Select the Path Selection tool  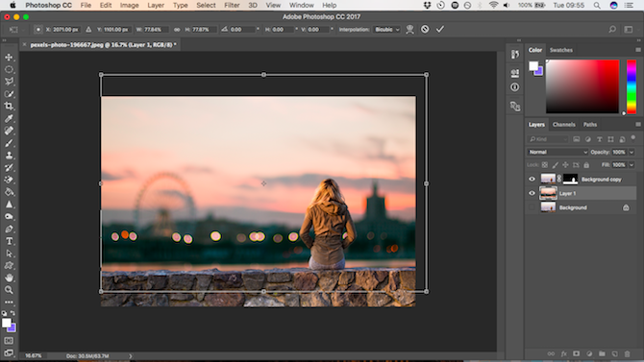9,253
